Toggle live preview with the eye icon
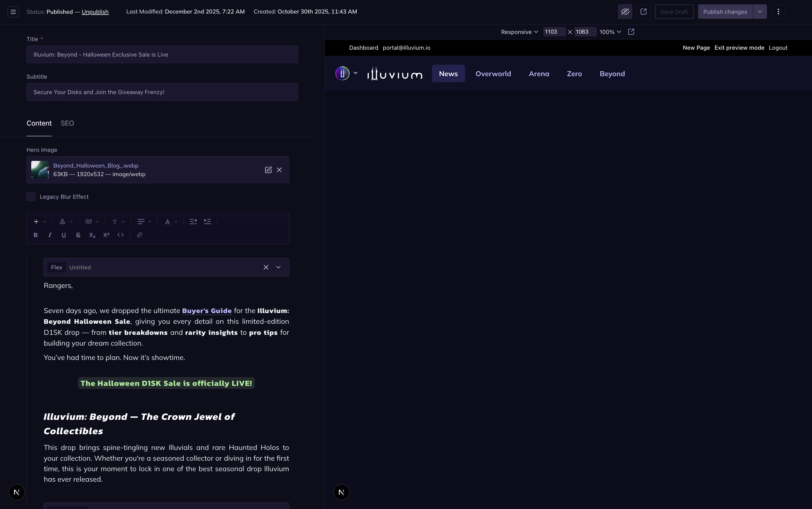This screenshot has height=509, width=812. click(625, 12)
